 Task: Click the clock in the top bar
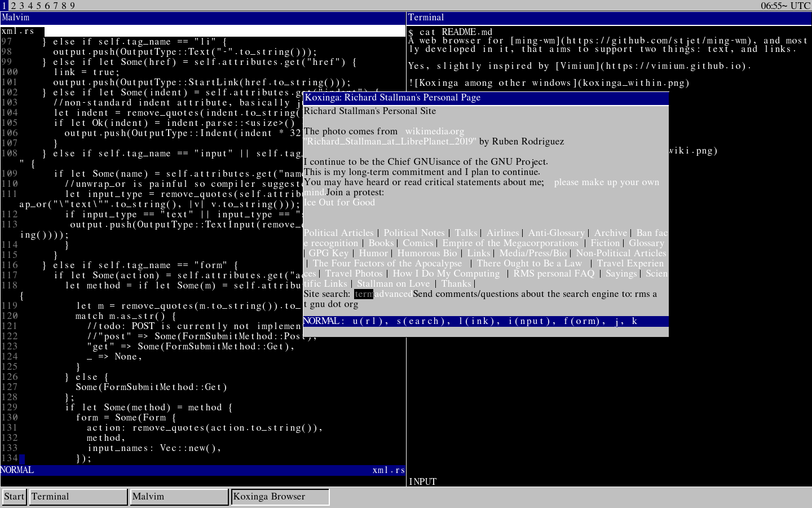pyautogui.click(x=785, y=6)
